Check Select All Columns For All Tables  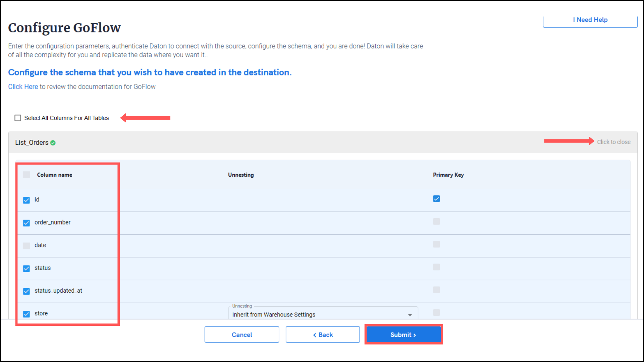click(x=18, y=118)
